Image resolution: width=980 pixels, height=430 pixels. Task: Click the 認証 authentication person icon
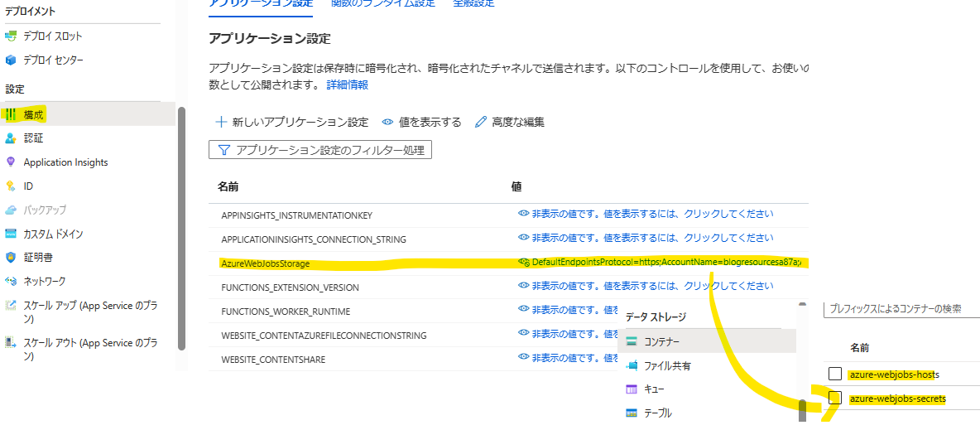coord(10,138)
